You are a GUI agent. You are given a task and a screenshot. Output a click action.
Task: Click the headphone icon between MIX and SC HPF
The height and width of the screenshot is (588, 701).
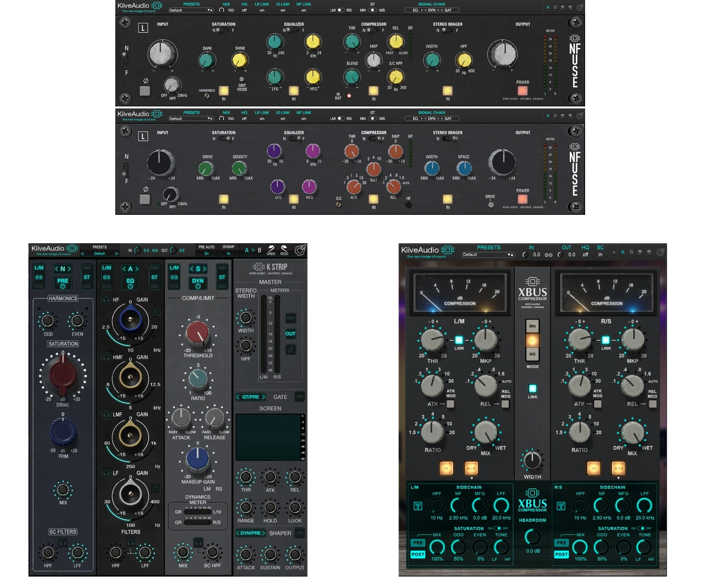coord(198,542)
